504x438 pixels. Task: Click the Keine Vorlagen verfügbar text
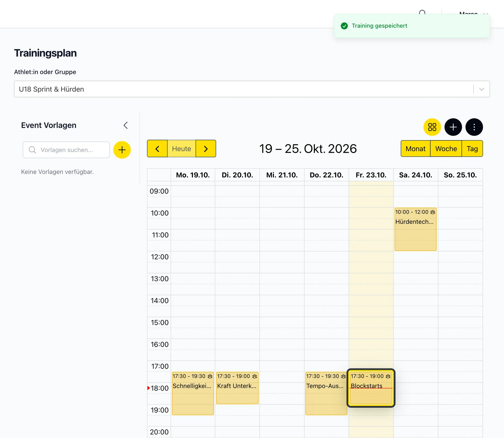tap(57, 172)
